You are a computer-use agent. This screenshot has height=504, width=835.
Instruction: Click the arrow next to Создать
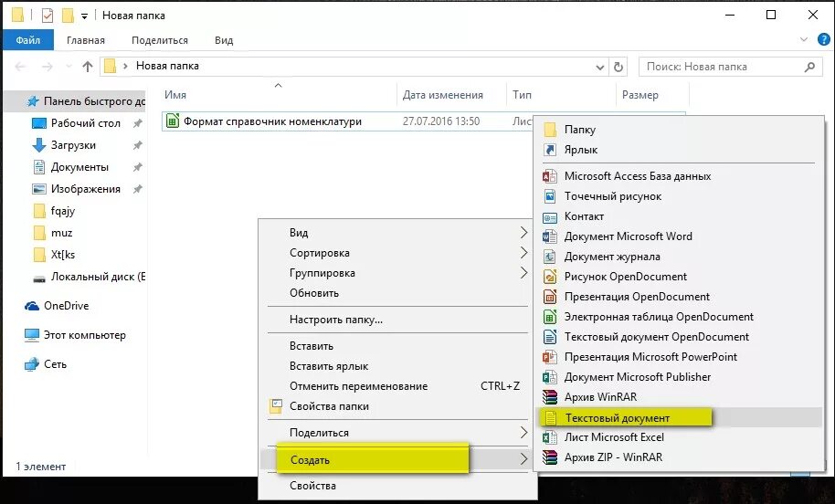tap(523, 459)
